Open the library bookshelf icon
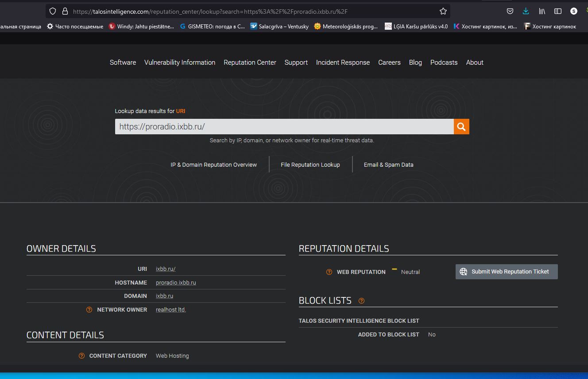 pos(542,12)
